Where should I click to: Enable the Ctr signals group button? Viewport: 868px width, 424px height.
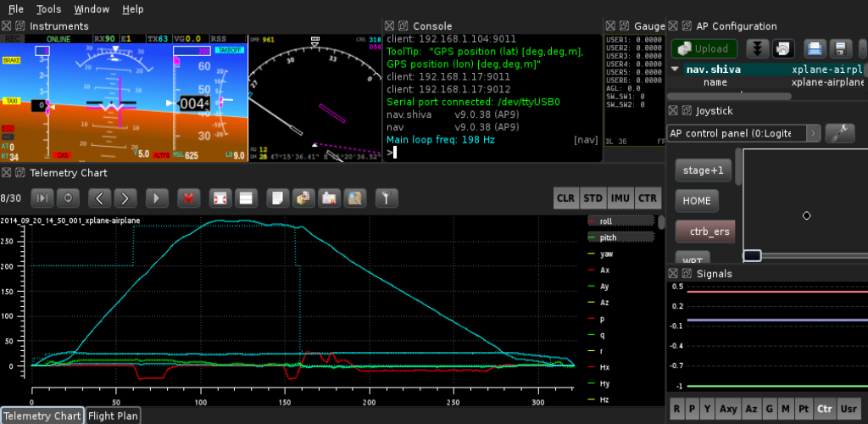[x=823, y=409]
